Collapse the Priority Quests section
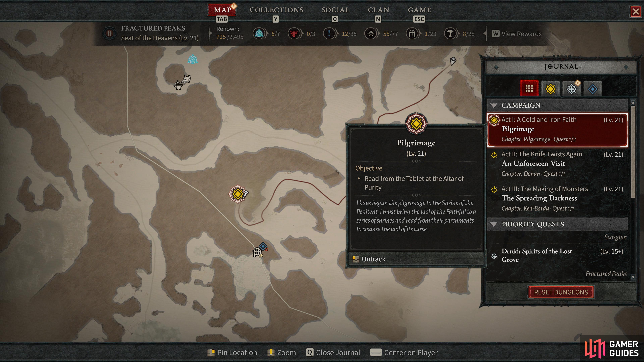The image size is (644, 362). (494, 224)
